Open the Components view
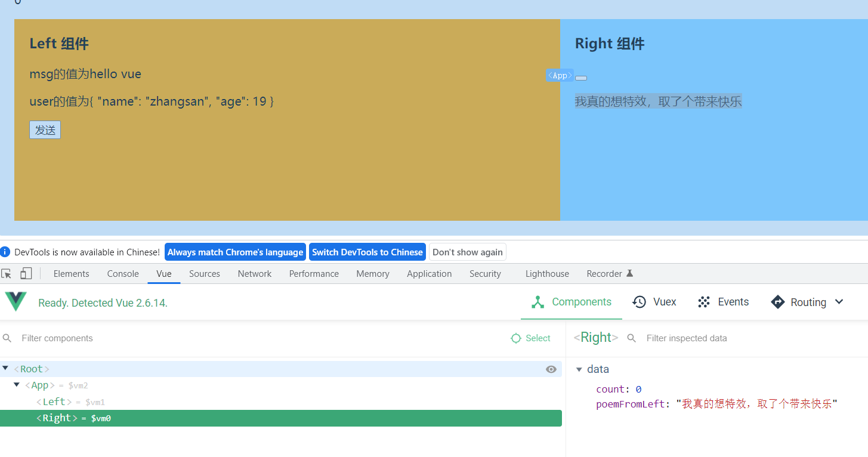Image resolution: width=868 pixels, height=457 pixels. [x=572, y=302]
